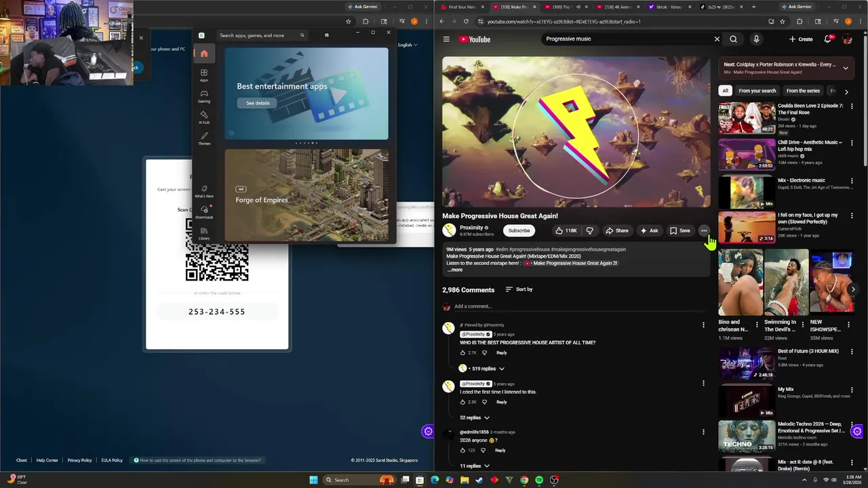Click the YouTube search magnifier button
Image resolution: width=868 pixels, height=488 pixels.
coord(733,39)
